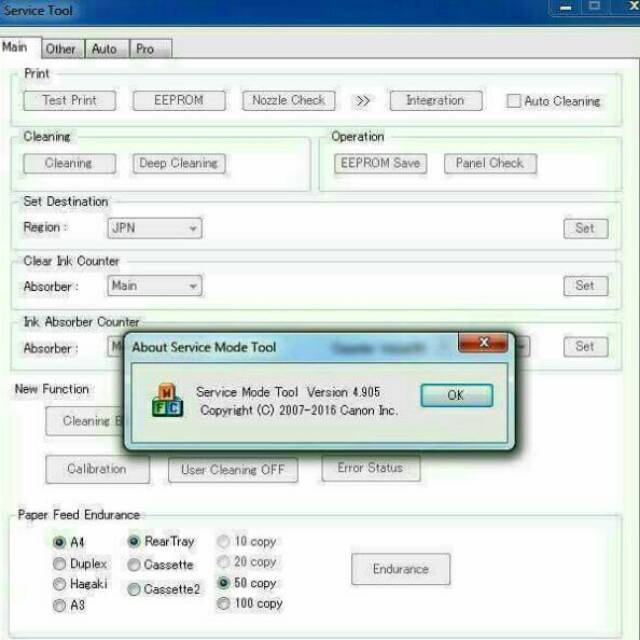Click Set button for Clear Ink Counter
The image size is (640, 640).
pos(585,286)
